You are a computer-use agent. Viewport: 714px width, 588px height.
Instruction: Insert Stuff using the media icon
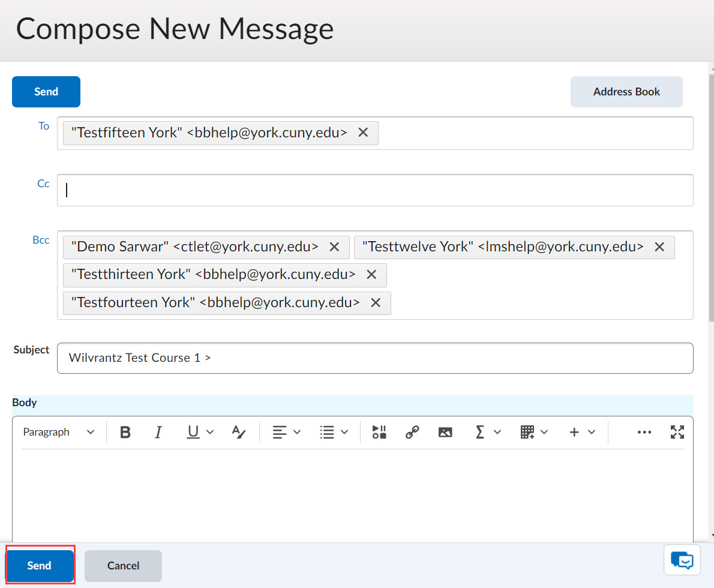click(x=379, y=431)
